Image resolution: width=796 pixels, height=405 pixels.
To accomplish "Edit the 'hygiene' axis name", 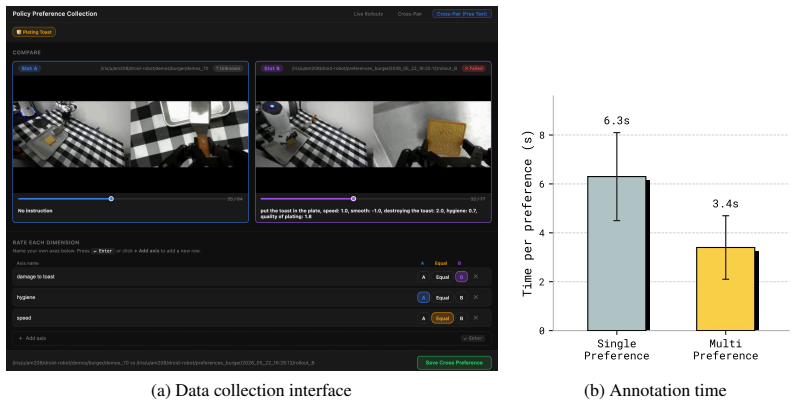I will pos(26,297).
